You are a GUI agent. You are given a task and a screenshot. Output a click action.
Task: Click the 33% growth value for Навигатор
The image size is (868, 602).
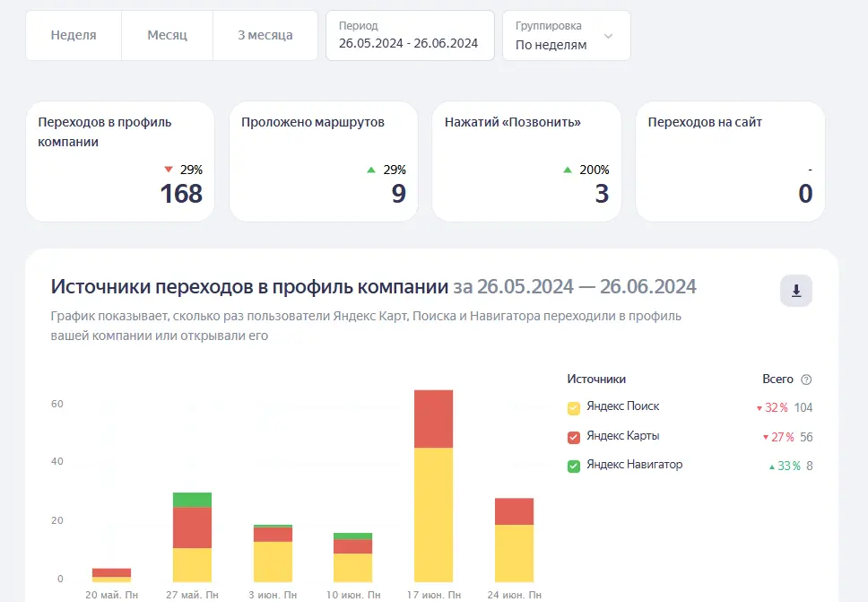pos(785,467)
